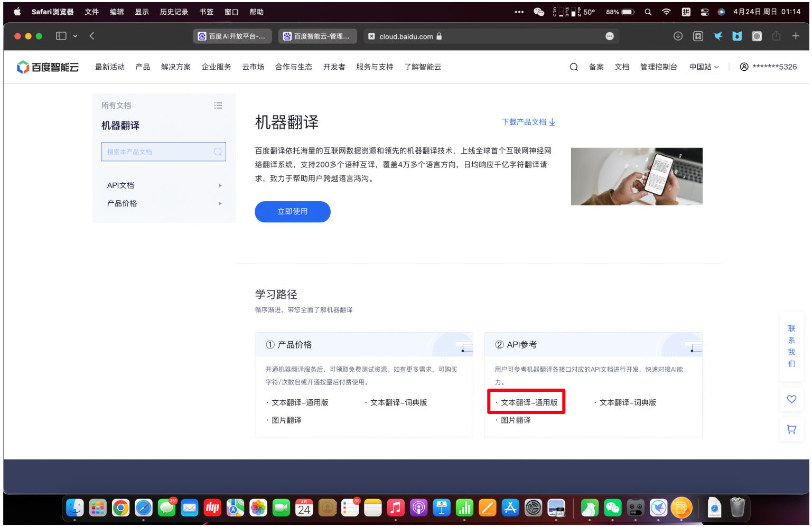Click the page options ellipsis in address bar
This screenshot has width=812, height=527.
[x=610, y=36]
